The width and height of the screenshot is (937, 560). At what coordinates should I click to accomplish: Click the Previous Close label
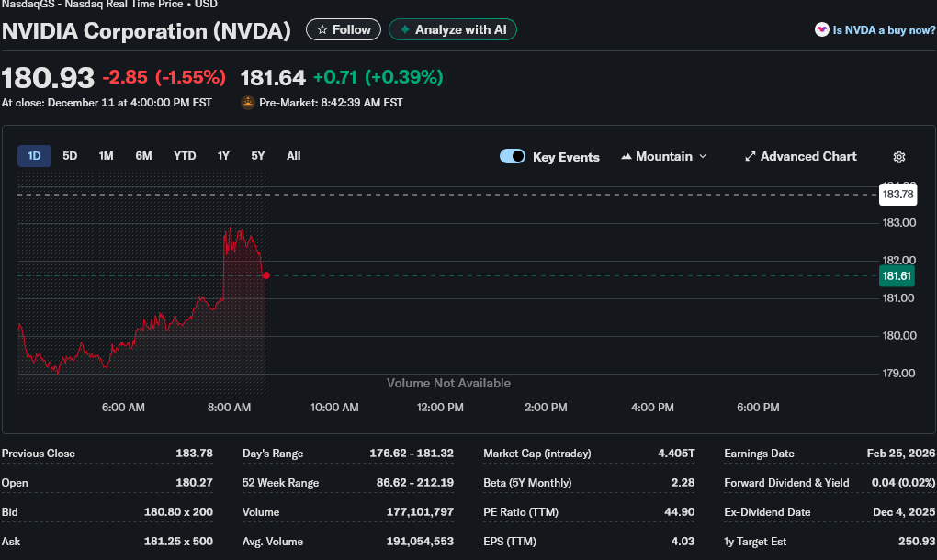[39, 454]
